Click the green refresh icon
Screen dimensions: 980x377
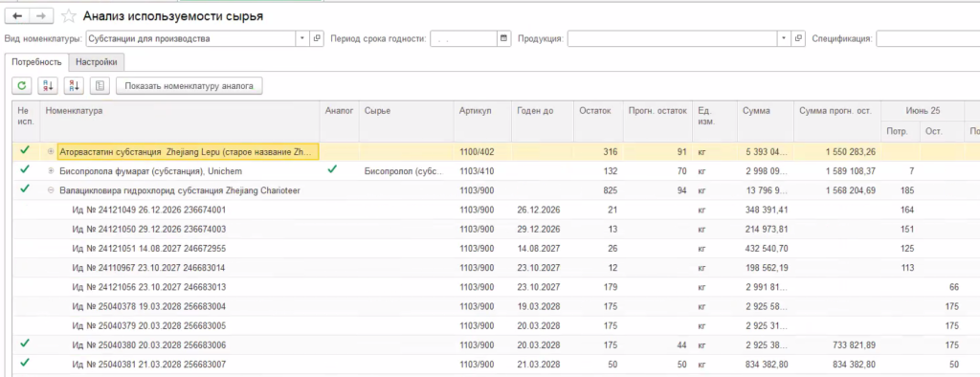tap(22, 86)
